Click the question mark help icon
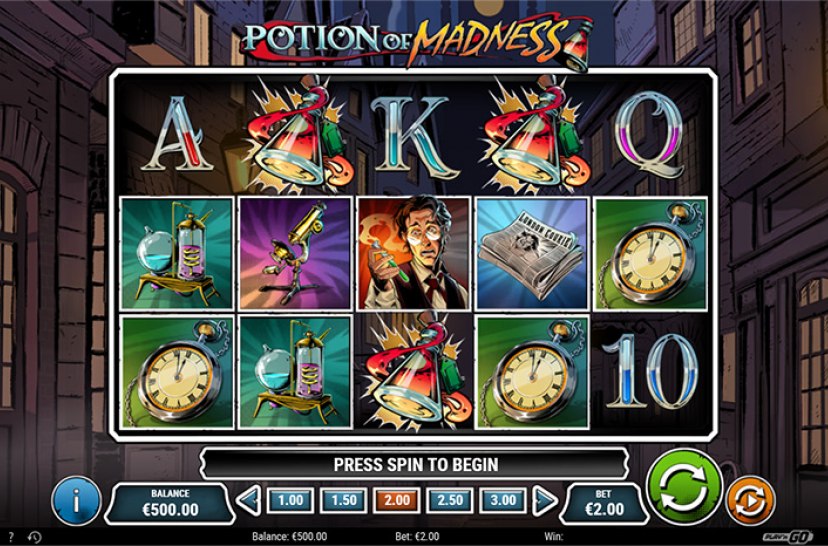Viewport: 828px width, 546px height. pos(12,536)
